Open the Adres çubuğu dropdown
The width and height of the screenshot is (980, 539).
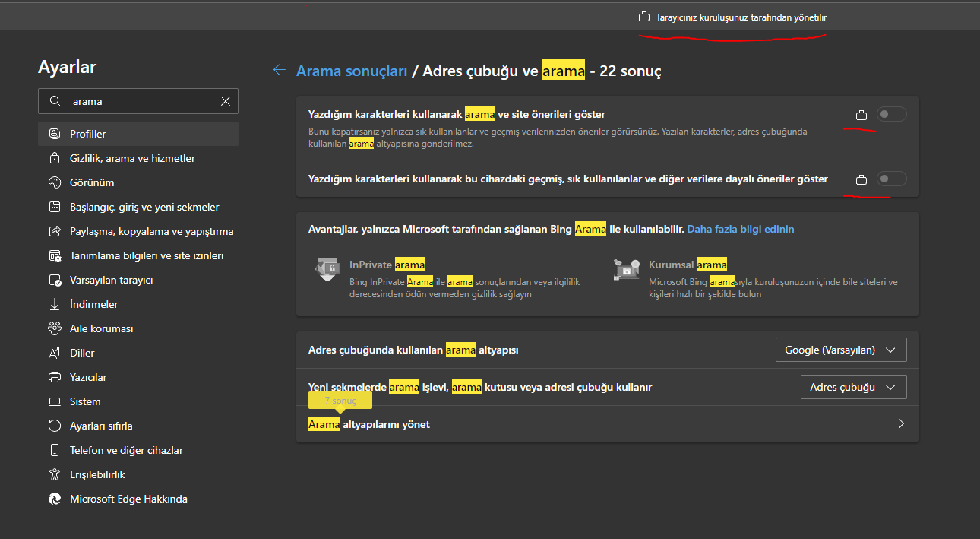point(853,387)
